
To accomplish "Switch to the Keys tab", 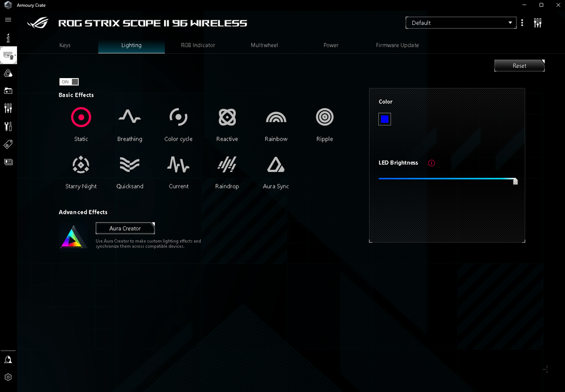I will click(x=65, y=45).
